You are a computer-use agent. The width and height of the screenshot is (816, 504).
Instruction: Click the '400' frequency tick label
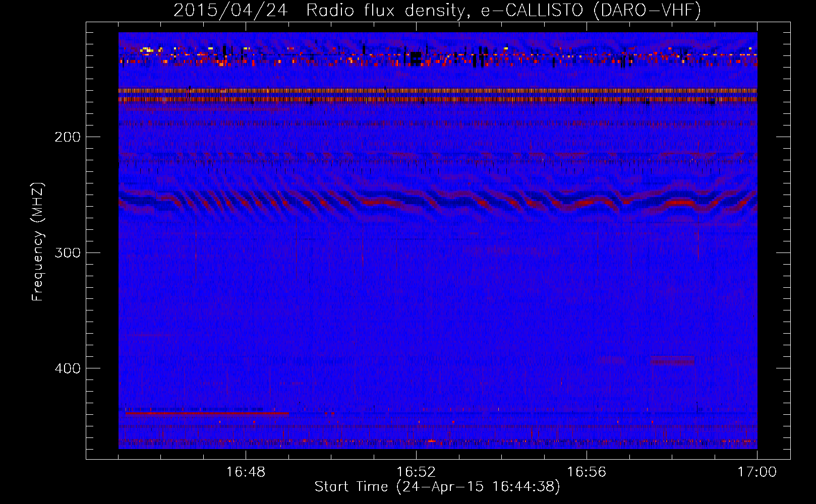pyautogui.click(x=68, y=368)
